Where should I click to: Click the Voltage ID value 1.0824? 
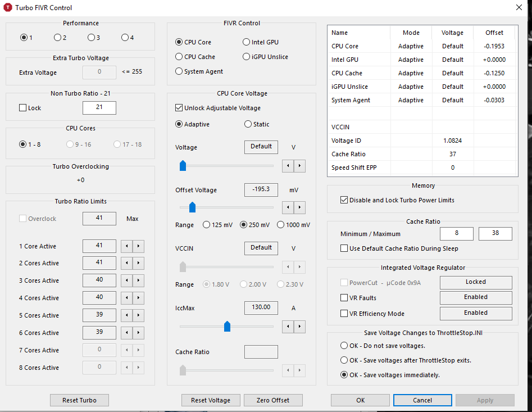point(453,141)
